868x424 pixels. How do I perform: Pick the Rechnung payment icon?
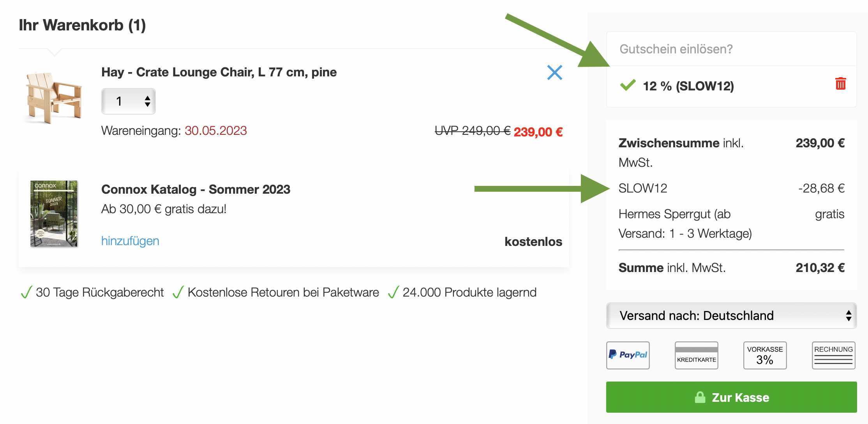[833, 355]
